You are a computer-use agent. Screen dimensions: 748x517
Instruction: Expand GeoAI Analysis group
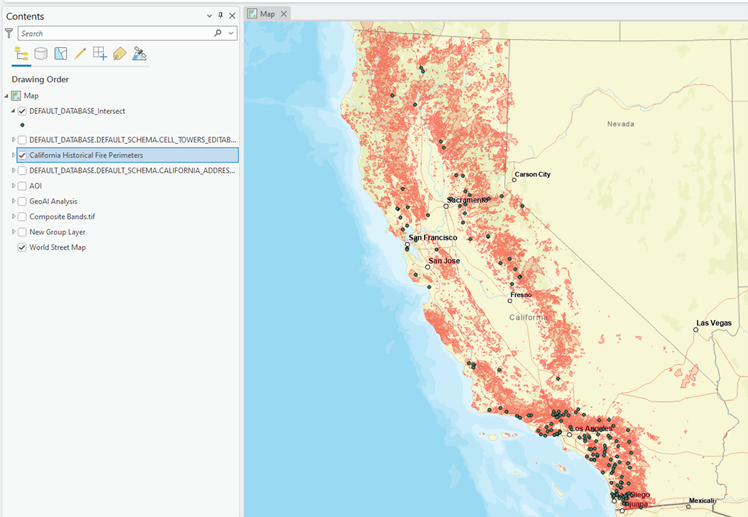[x=13, y=201]
